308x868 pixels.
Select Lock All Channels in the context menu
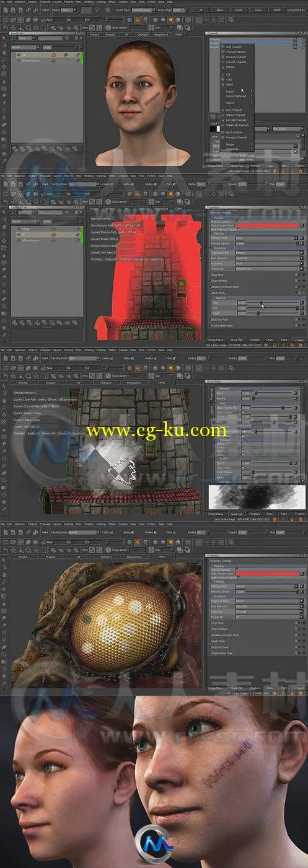pos(236,120)
